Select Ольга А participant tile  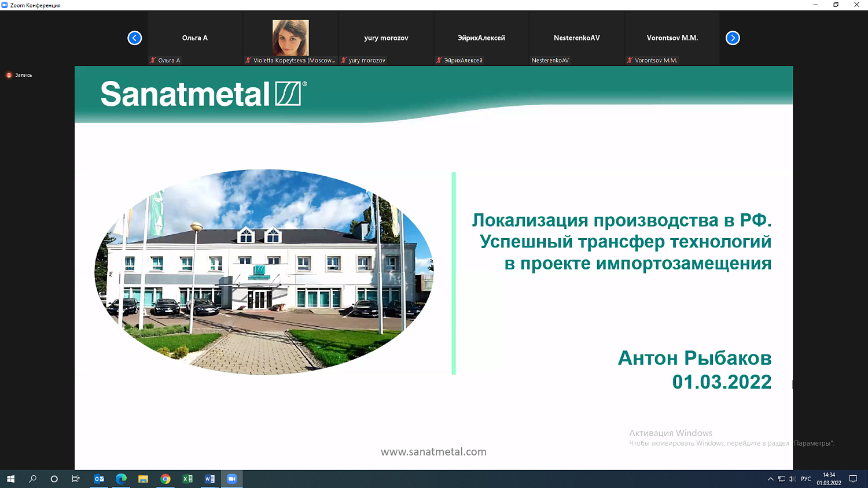[x=195, y=38]
